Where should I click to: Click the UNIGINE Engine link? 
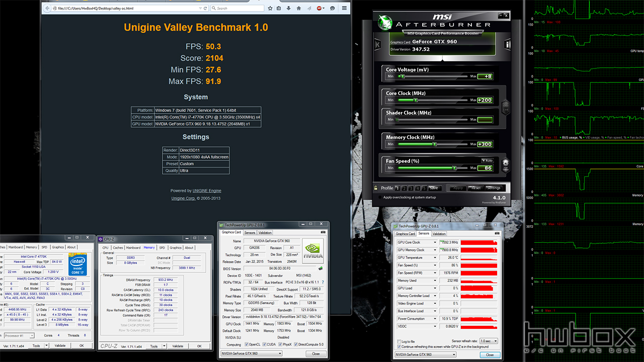pyautogui.click(x=207, y=191)
